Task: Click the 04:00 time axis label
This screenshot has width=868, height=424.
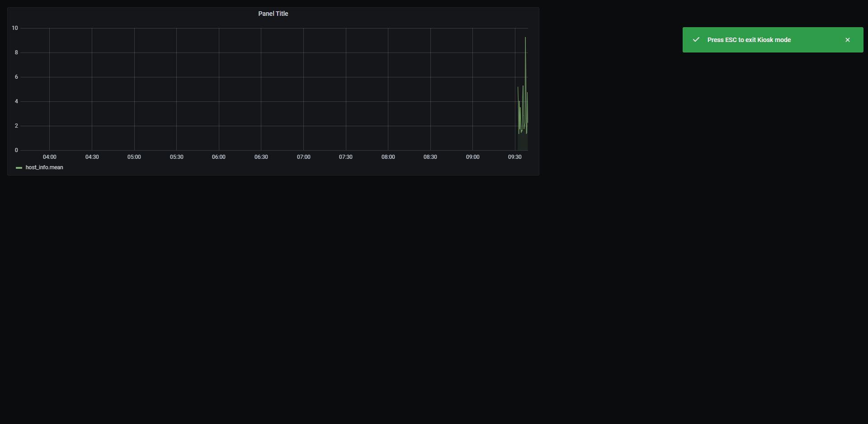Action: tap(49, 157)
